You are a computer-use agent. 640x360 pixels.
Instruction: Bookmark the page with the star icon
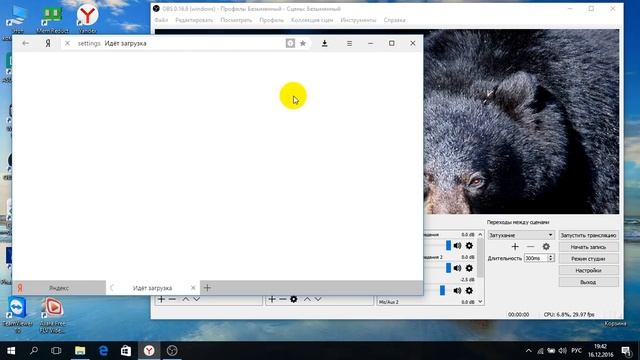tap(303, 43)
